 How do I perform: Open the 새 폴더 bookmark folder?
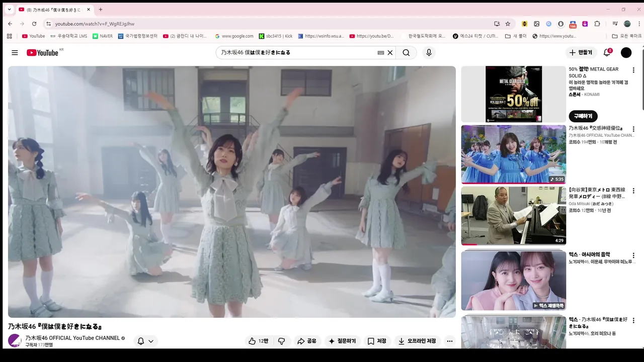point(516,36)
